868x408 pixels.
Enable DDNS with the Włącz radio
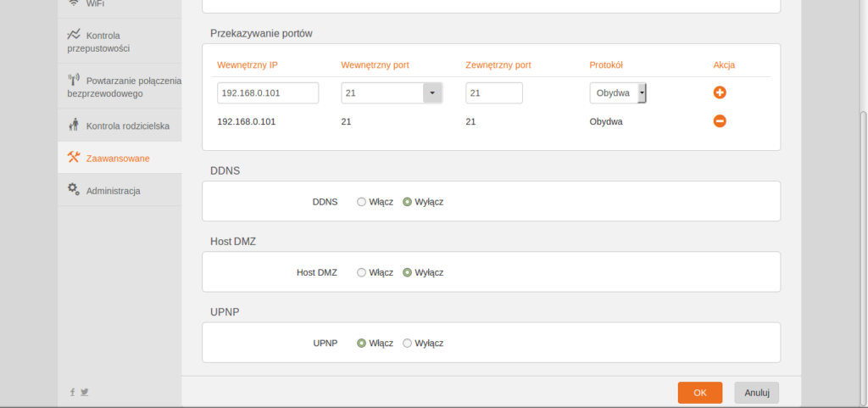tap(362, 202)
